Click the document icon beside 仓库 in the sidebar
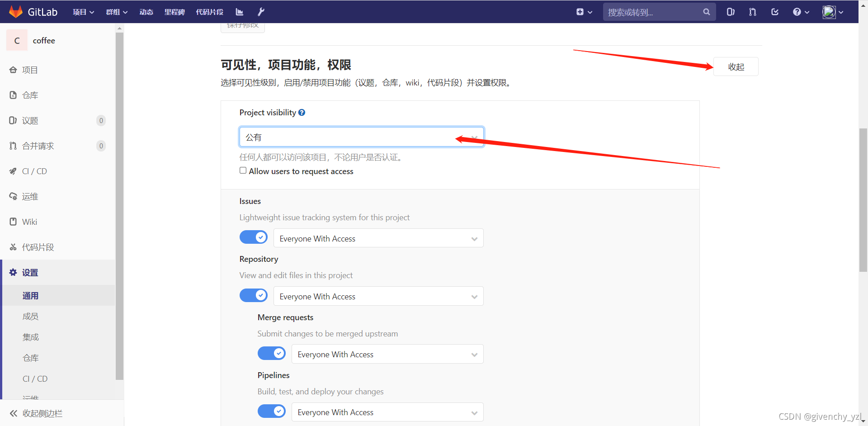This screenshot has width=868, height=426. 13,95
